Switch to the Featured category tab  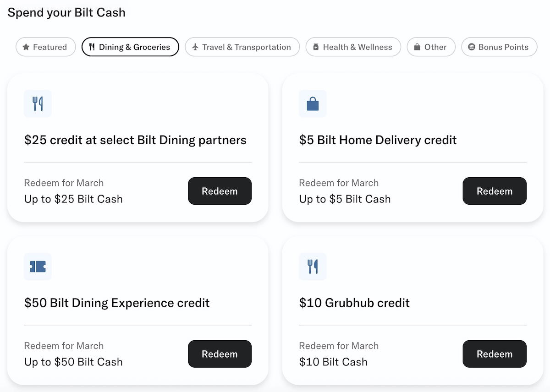[45, 47]
